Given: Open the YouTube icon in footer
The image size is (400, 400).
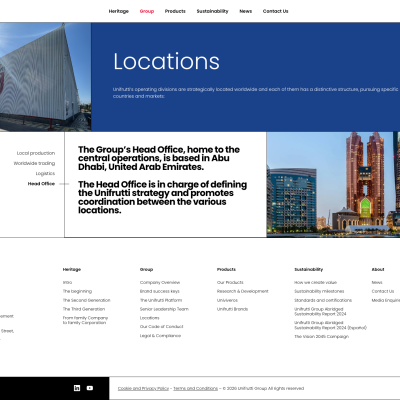Looking at the screenshot, I should point(90,388).
